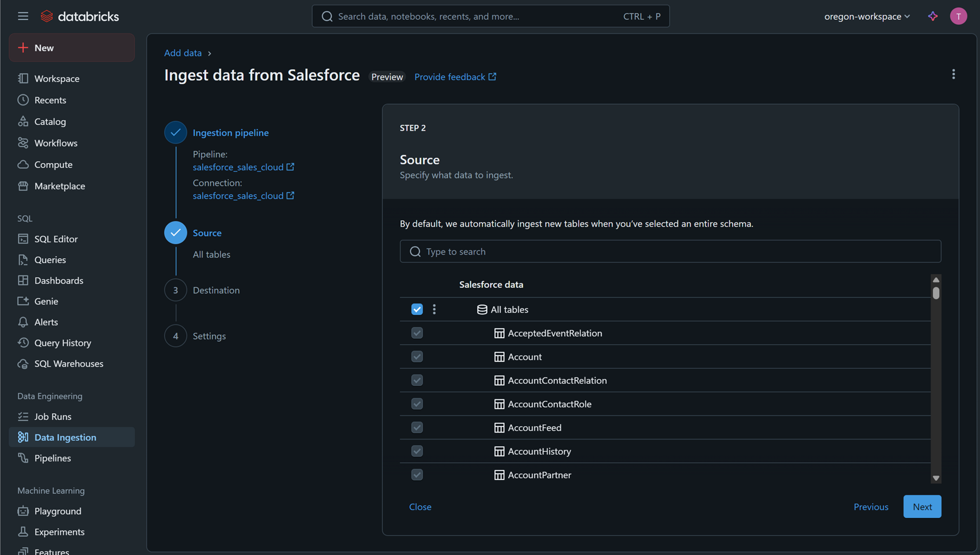Click the Query History icon
Image resolution: width=980 pixels, height=555 pixels.
coord(23,343)
